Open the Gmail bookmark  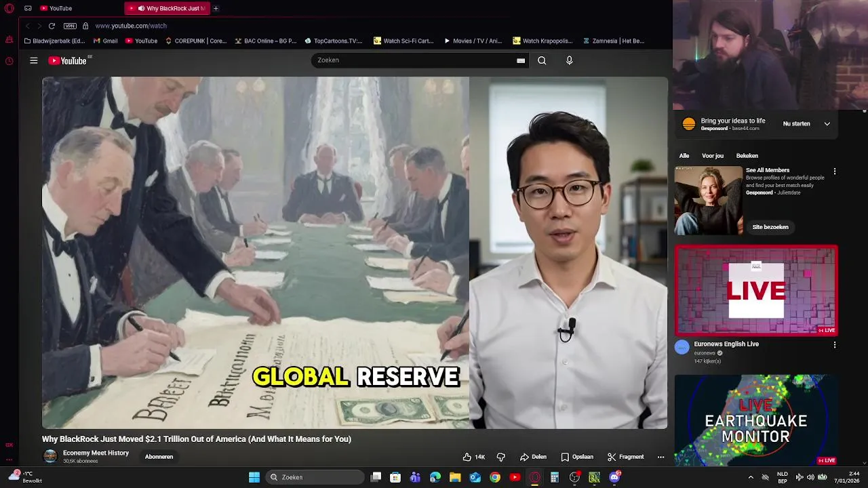105,41
